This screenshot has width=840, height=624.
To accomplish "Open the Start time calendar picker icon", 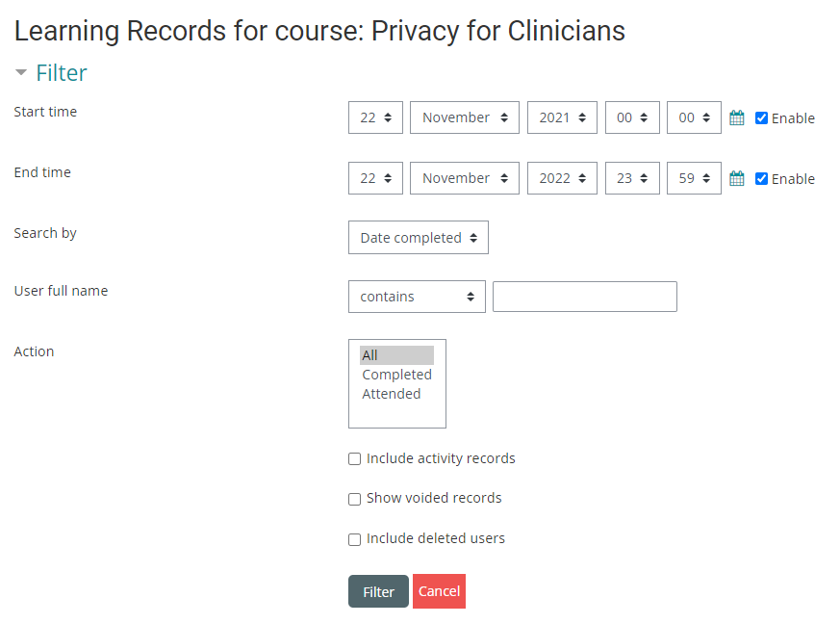I will point(737,118).
